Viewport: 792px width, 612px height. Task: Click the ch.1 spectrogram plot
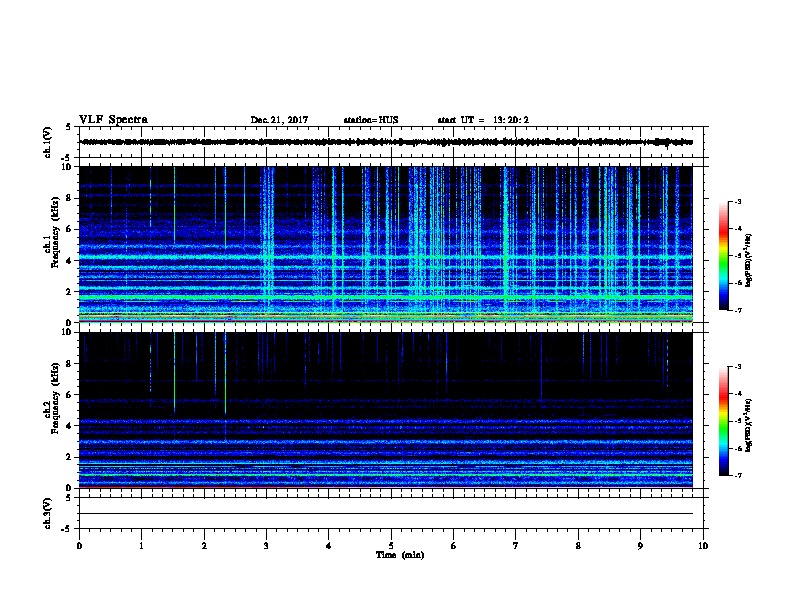386,244
